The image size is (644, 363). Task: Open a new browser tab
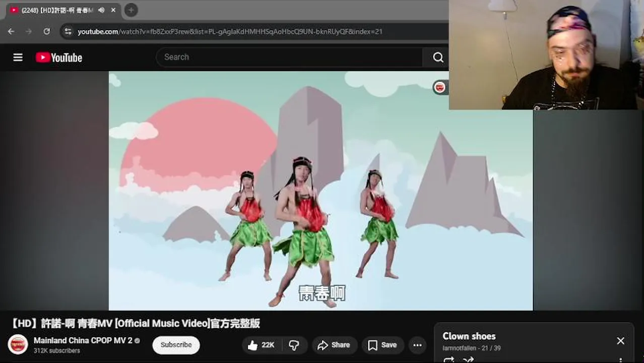coord(131,10)
